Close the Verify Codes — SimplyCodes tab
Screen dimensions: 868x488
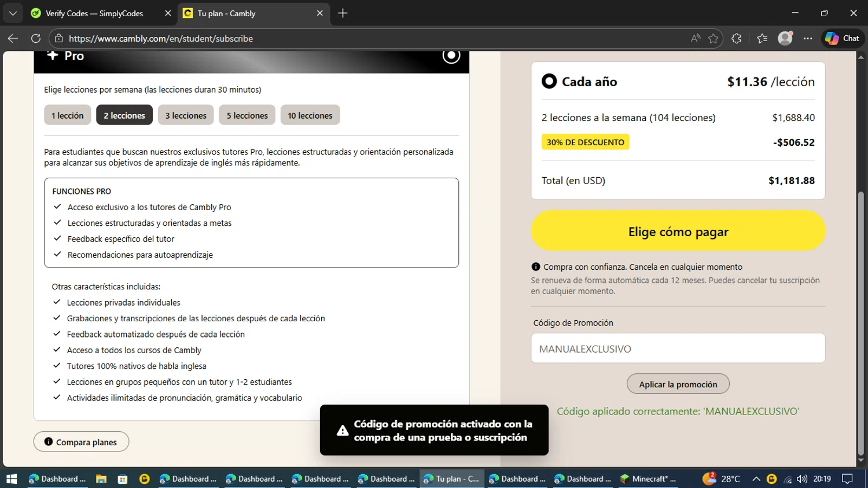coord(168,13)
